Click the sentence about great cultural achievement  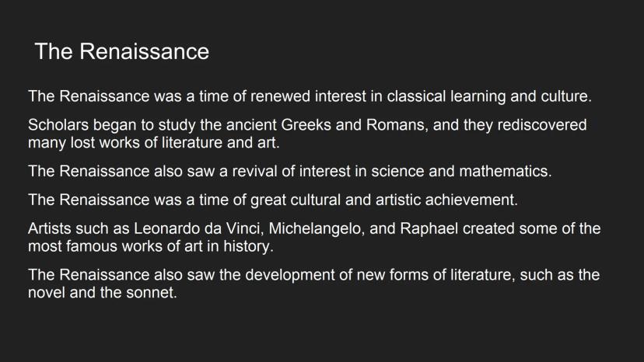[x=272, y=200]
